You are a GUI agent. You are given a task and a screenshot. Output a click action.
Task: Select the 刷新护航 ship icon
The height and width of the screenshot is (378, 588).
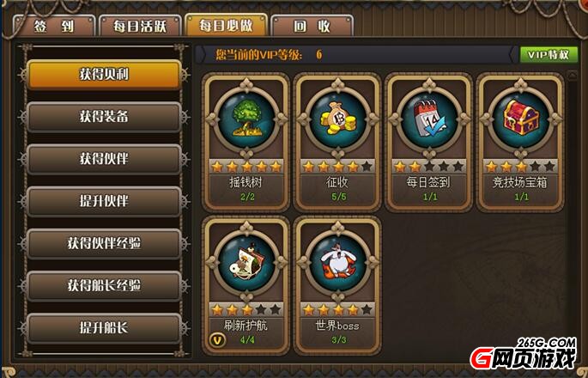[x=246, y=263]
